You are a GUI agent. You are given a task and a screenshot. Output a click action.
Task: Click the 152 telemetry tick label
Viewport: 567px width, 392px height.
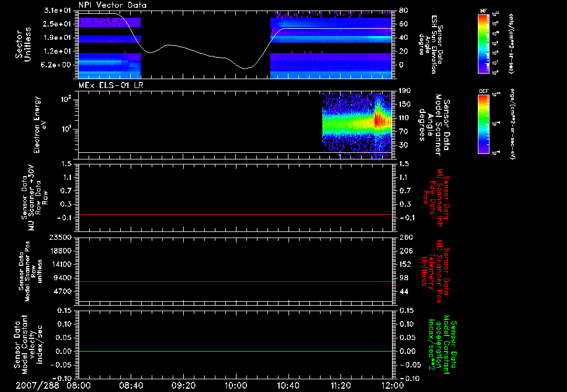[x=405, y=264]
